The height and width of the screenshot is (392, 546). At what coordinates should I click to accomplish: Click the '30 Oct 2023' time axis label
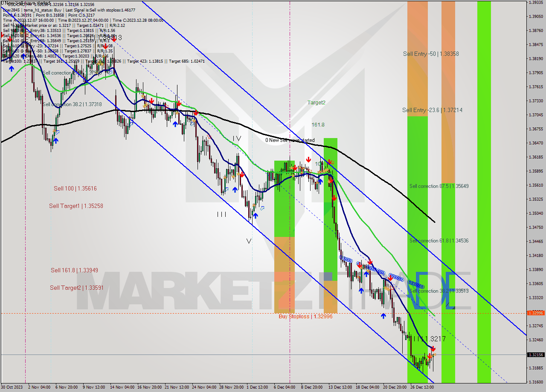[x=12, y=387]
